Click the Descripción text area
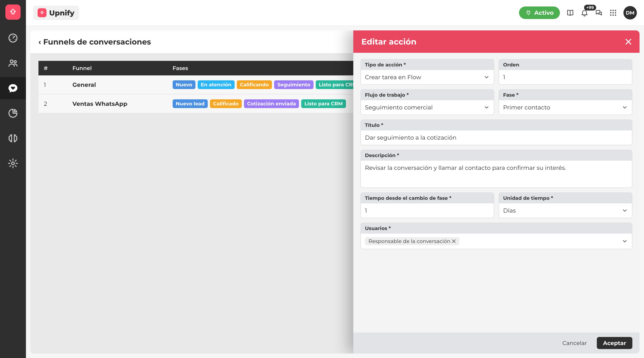644x358 pixels. click(x=496, y=174)
